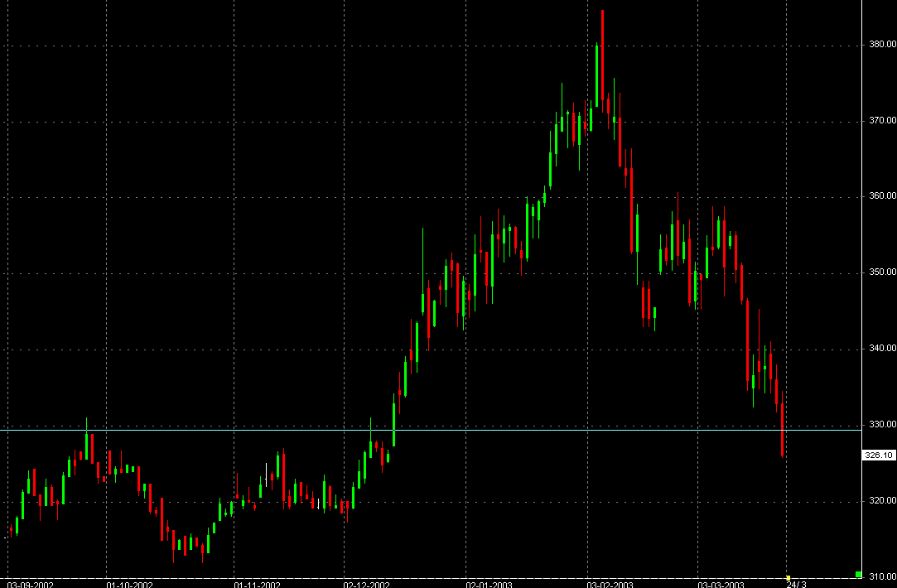Click the 02-01-2003 date label

[489, 585]
